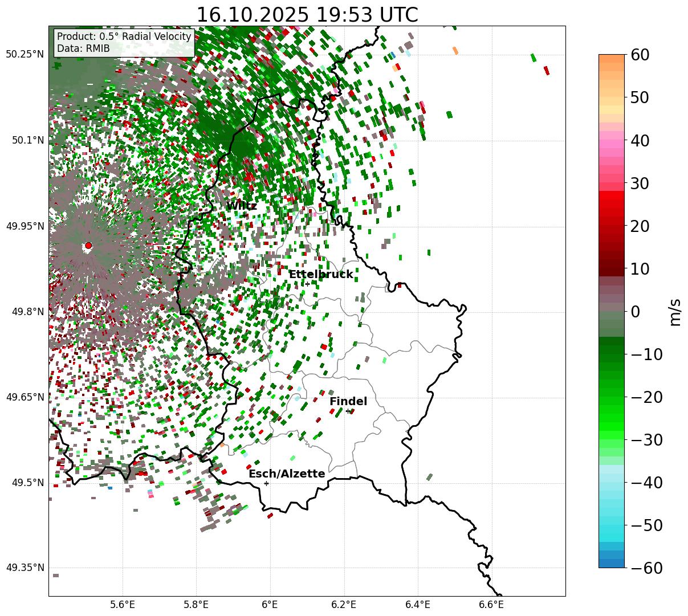Viewport: 688px width, 616px height.
Task: Click the 50.25°N latitude tick label
Action: (x=25, y=55)
